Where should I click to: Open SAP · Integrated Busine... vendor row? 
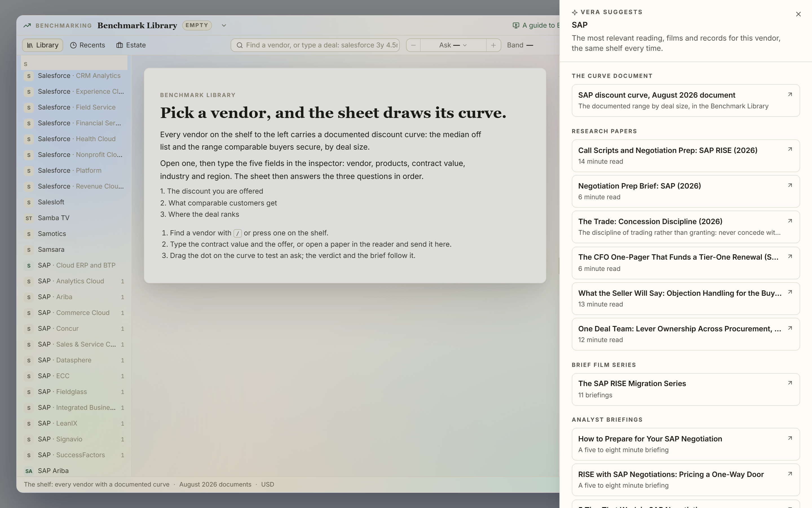pyautogui.click(x=74, y=407)
